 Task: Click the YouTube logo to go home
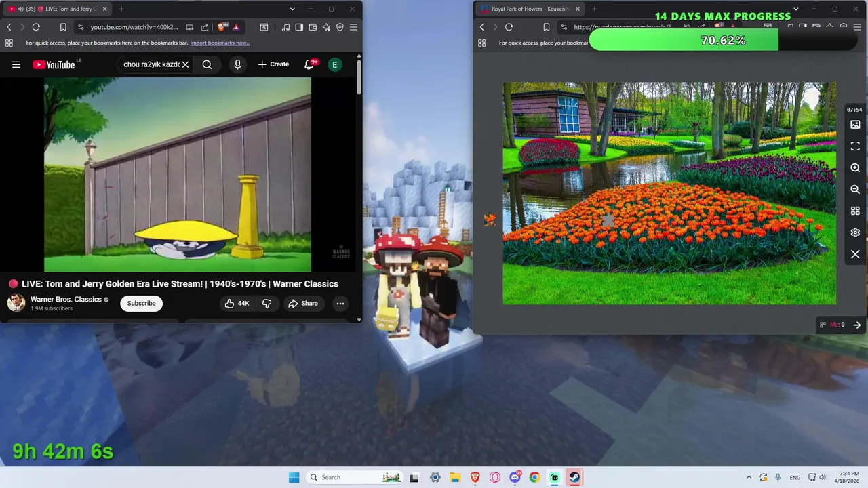(54, 64)
